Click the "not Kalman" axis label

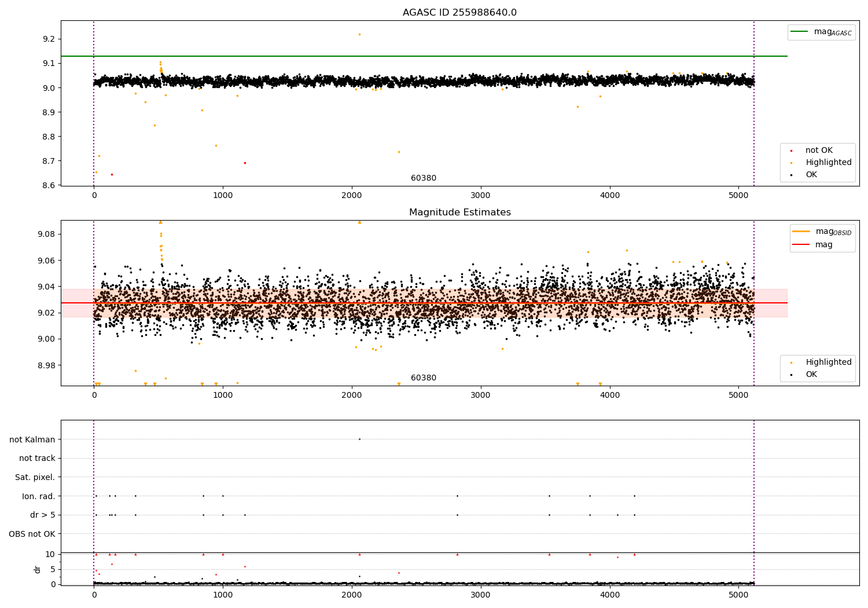(32, 439)
